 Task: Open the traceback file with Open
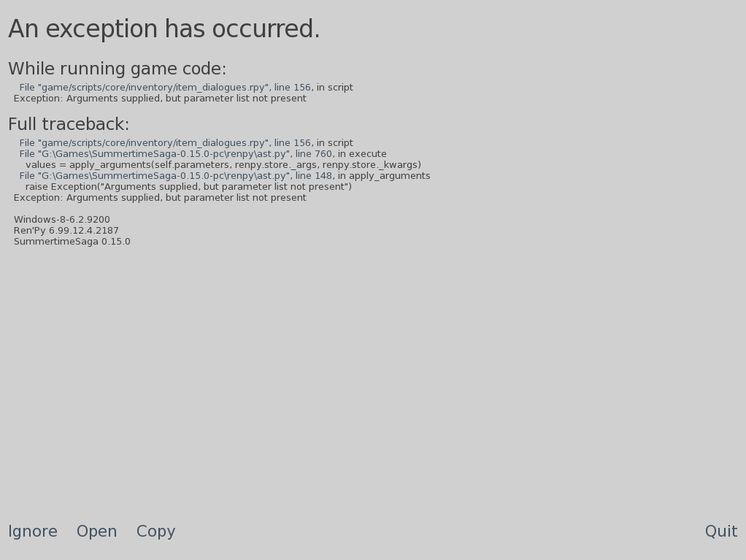96,532
